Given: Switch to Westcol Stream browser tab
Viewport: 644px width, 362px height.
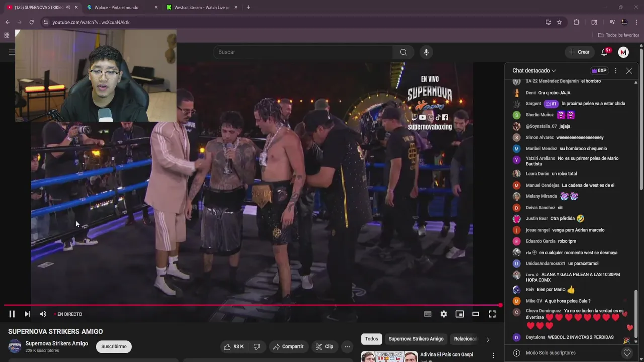Looking at the screenshot, I should coord(202,7).
